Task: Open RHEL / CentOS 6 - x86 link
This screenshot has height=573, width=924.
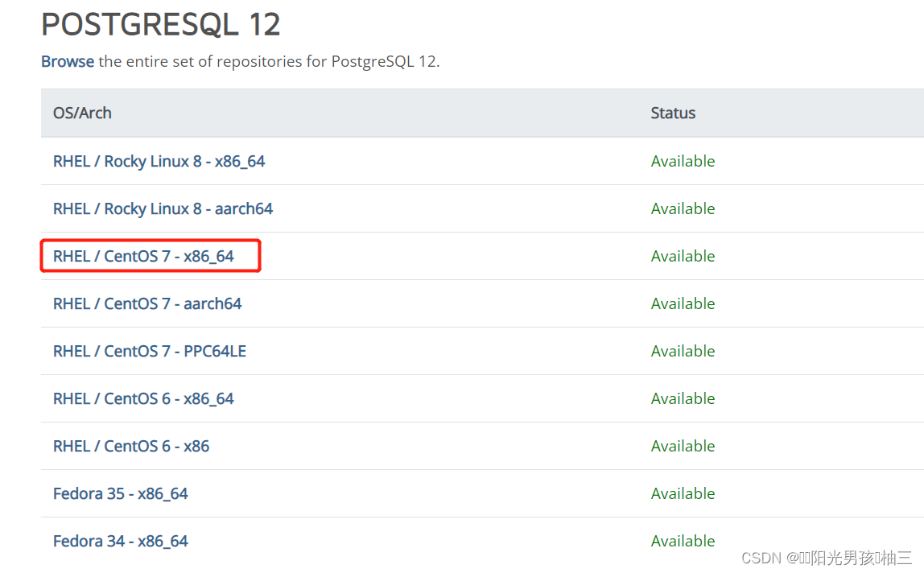Action: 131,447
